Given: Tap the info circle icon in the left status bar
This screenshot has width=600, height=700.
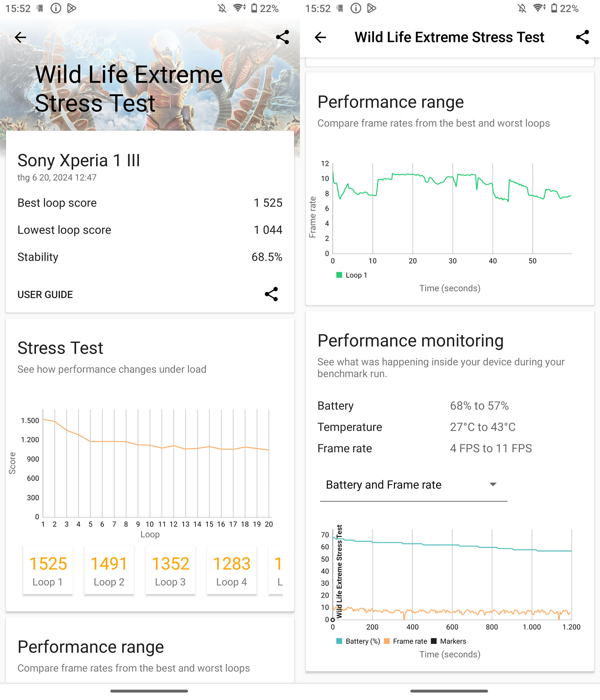Looking at the screenshot, I should (56, 8).
